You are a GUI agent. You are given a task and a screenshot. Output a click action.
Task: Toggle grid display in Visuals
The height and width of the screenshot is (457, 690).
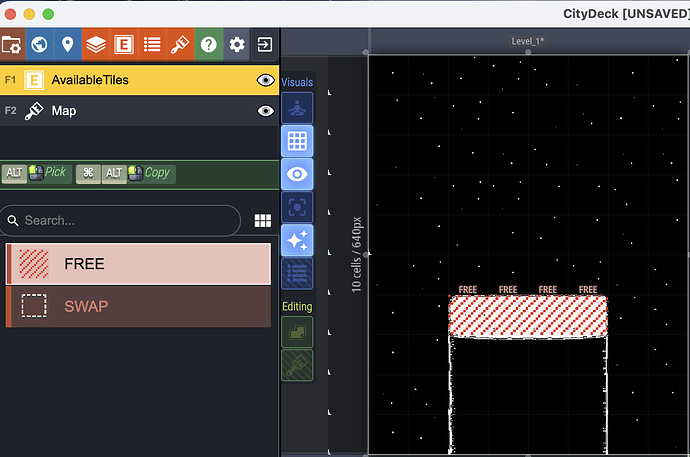297,141
